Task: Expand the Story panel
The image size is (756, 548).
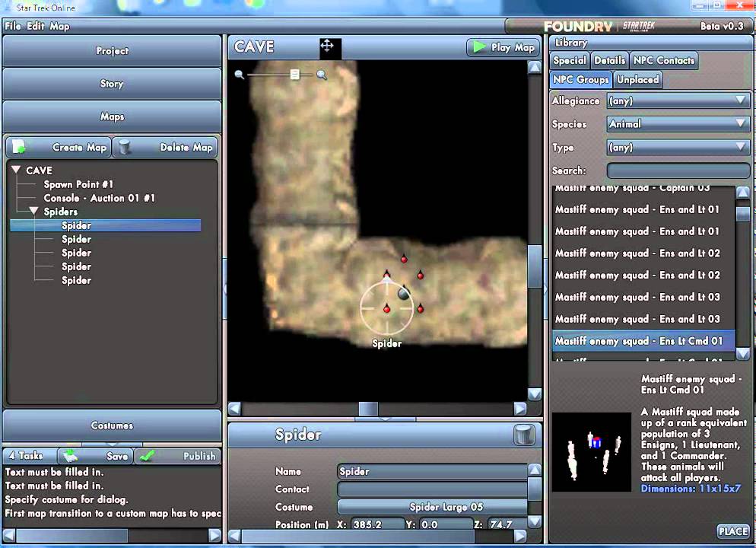Action: click(112, 84)
